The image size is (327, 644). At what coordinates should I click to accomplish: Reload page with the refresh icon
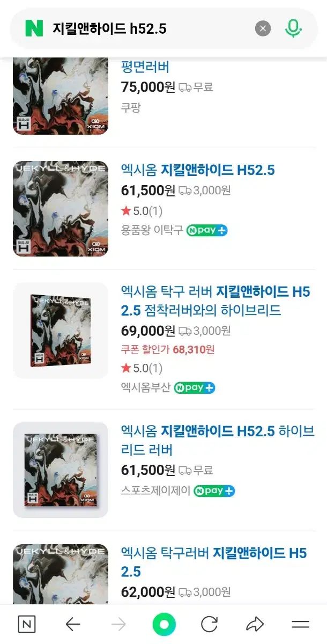tap(209, 624)
